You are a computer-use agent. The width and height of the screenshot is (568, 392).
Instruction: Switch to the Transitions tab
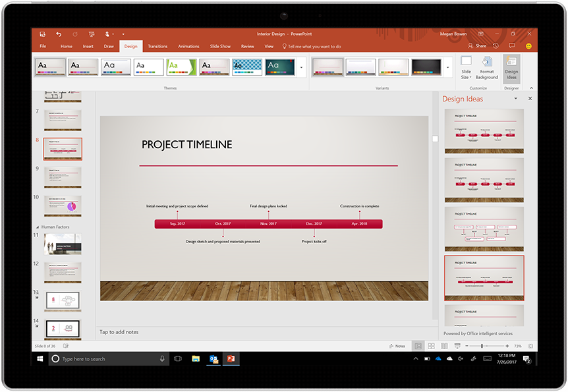(x=157, y=46)
